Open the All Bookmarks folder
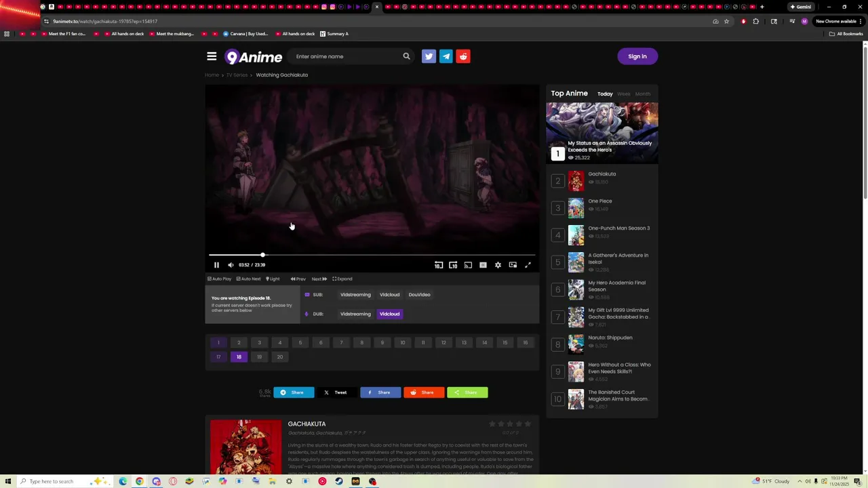Image resolution: width=868 pixels, height=488 pixels. [846, 34]
